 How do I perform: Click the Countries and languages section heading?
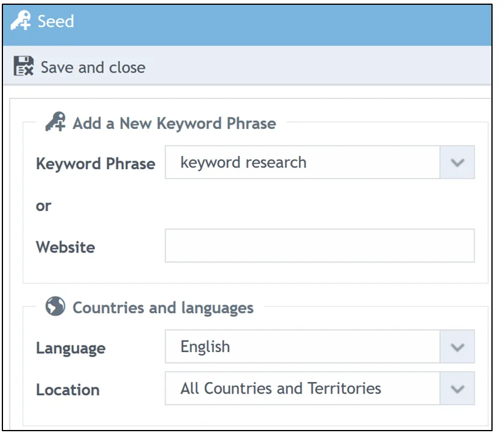pos(163,308)
